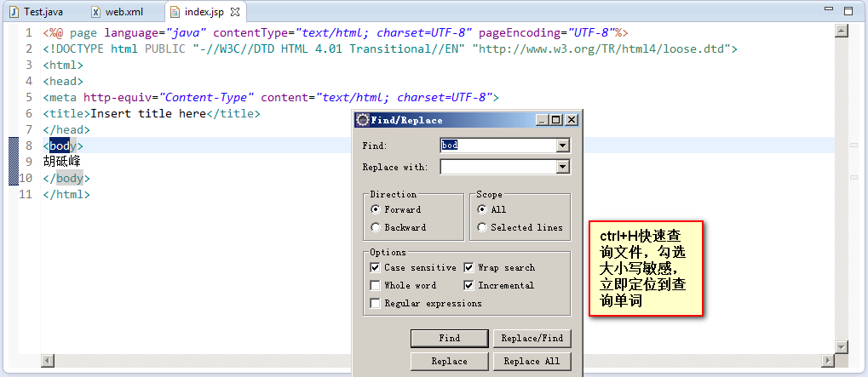868x377 pixels.
Task: Click the Replace All button
Action: coord(531,361)
